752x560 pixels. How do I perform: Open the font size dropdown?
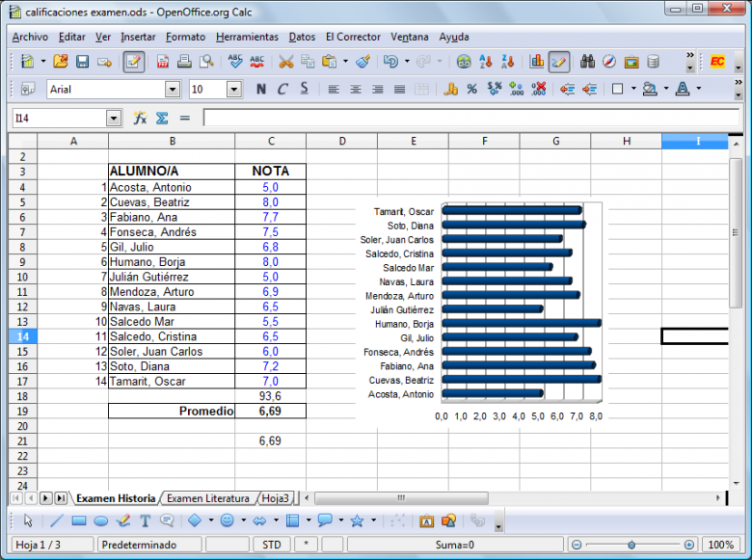tap(234, 90)
